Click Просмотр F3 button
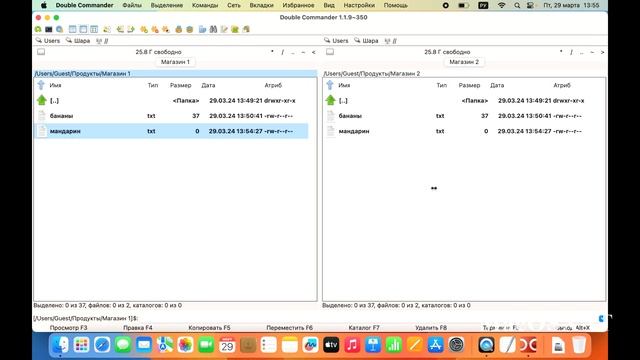Viewport: 640px width, 360px height. tap(69, 328)
